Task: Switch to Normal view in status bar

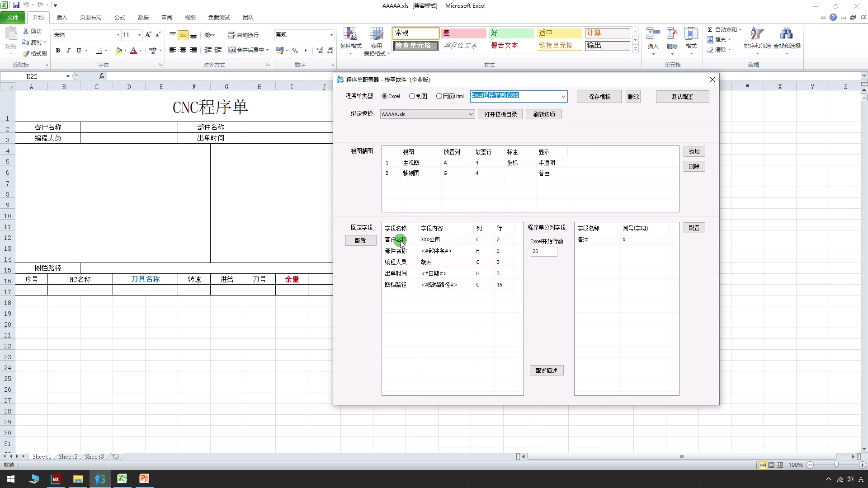Action: [x=763, y=465]
